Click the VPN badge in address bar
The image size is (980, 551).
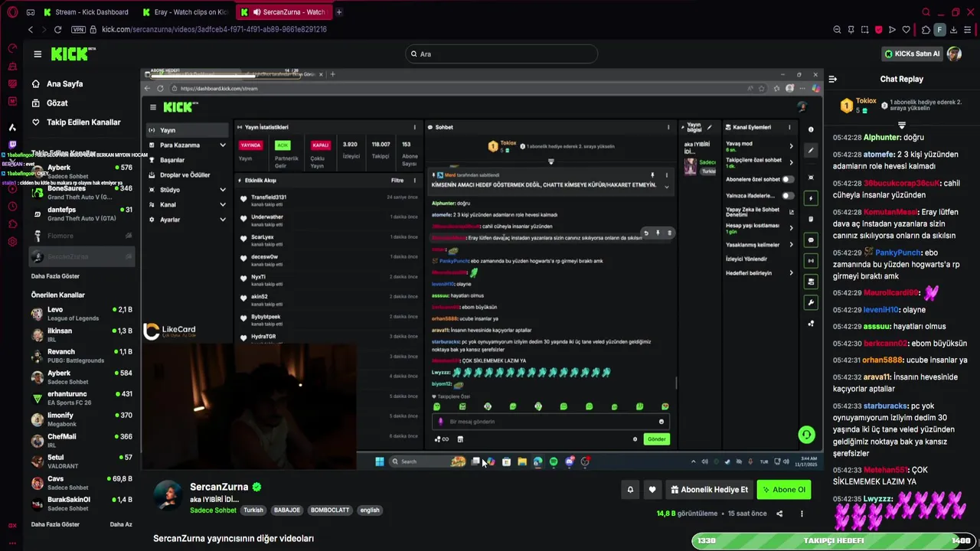click(x=78, y=29)
